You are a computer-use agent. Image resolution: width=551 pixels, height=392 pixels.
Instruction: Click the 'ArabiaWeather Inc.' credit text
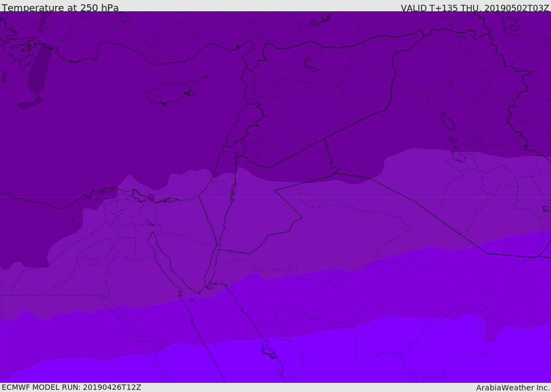point(512,388)
